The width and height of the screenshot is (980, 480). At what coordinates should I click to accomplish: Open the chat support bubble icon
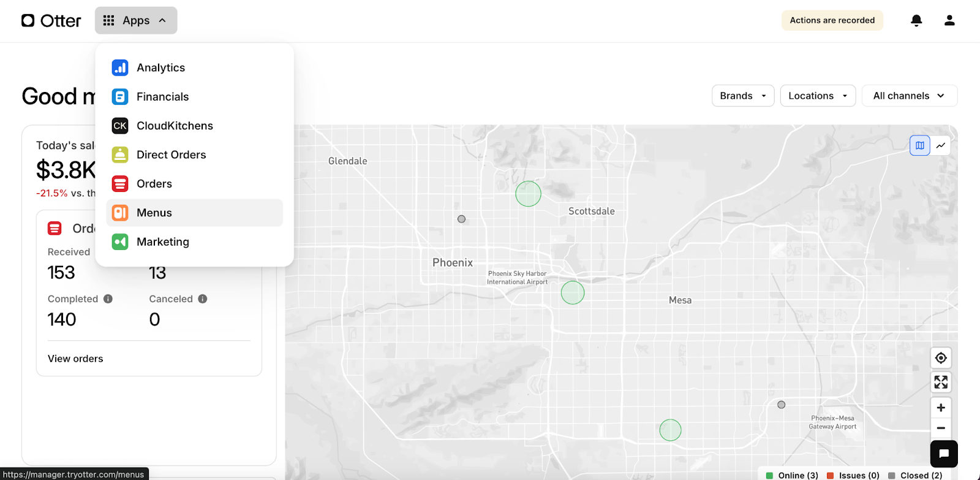pos(944,454)
